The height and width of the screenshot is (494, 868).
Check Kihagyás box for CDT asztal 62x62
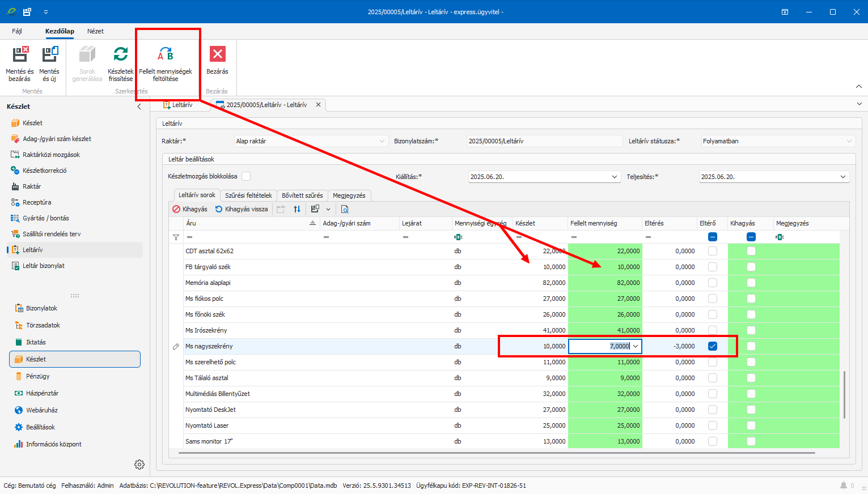point(751,251)
